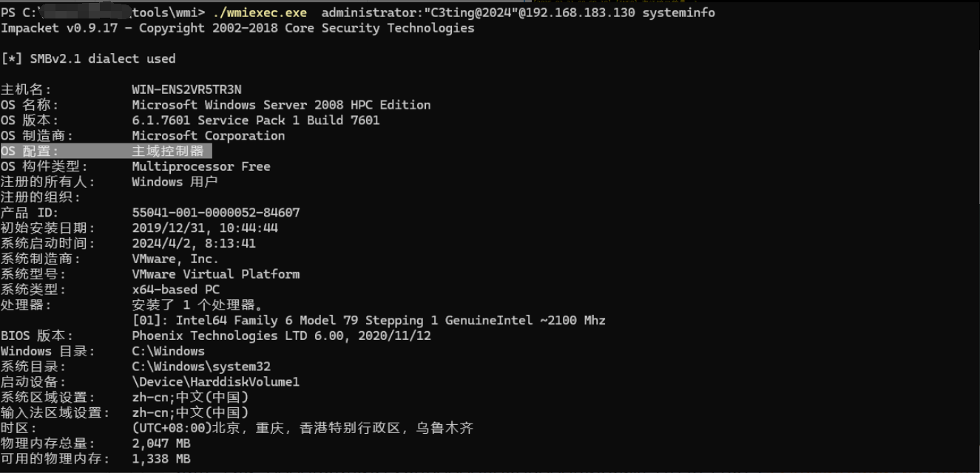Screen dimensions: 980x473
Task: Click Microsoft Windows Server 2008 HPC Edition text
Action: coord(281,105)
